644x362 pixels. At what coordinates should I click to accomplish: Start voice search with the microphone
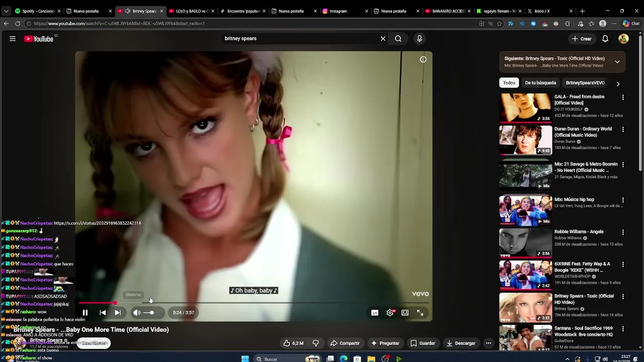(420, 39)
